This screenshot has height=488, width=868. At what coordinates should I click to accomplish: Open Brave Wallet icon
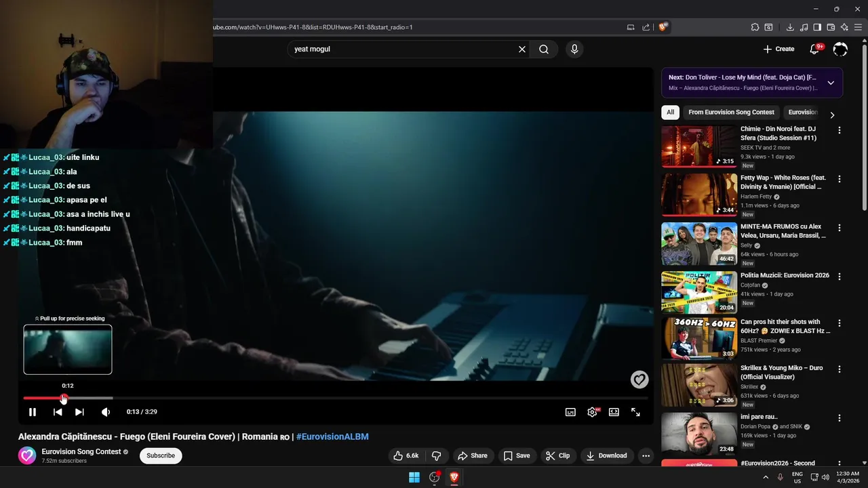[831, 27]
